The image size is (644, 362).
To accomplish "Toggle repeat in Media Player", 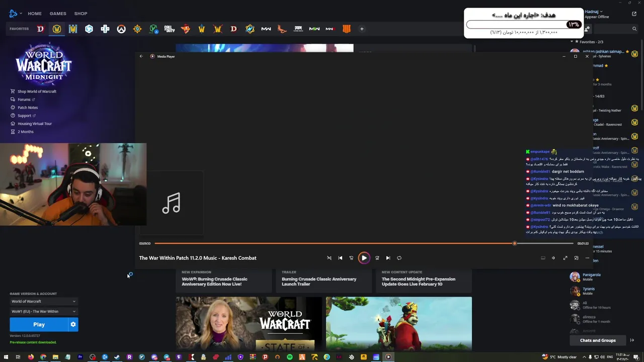I will (399, 258).
